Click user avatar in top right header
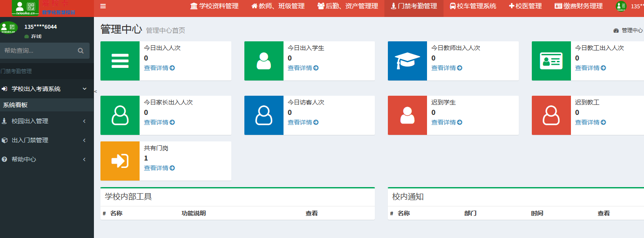 (x=621, y=6)
